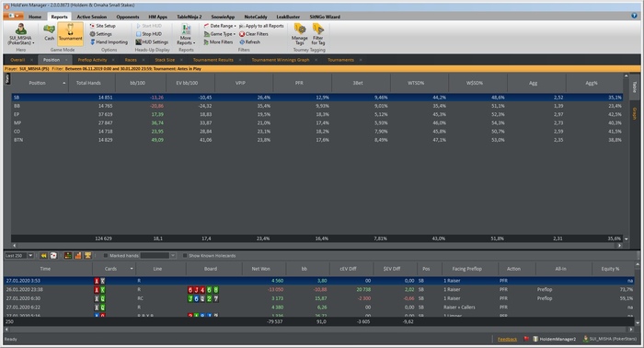Sort by the Position column header
The image size is (644, 348).
tap(38, 83)
